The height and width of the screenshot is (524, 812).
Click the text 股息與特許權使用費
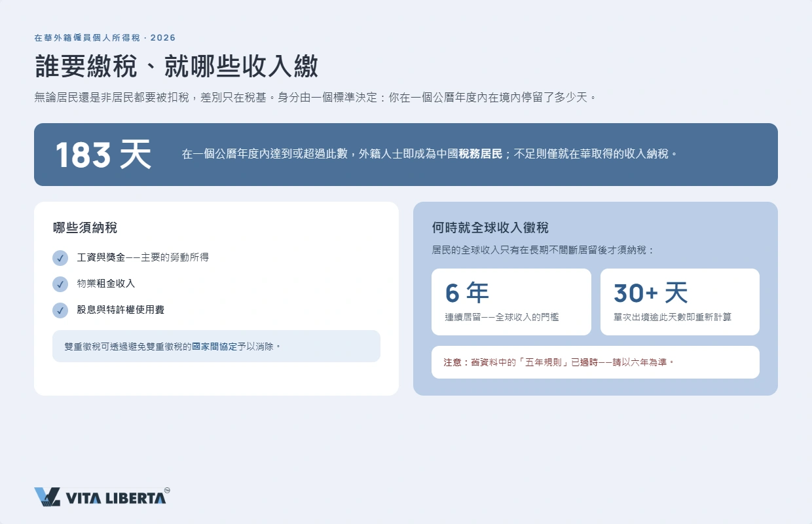(x=120, y=310)
